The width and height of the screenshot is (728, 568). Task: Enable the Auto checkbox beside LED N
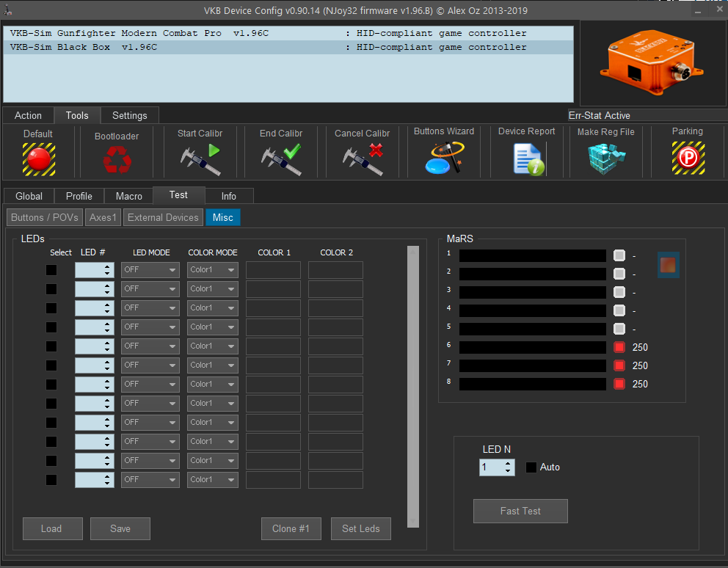[x=531, y=467]
